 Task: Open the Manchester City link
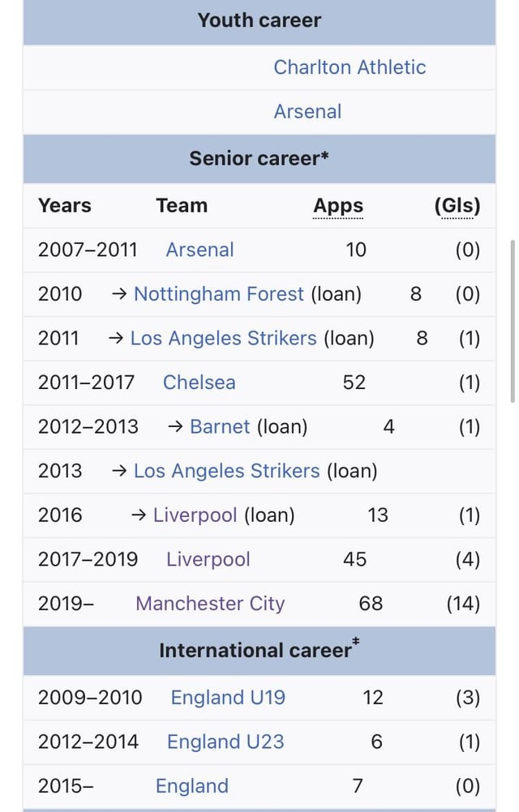coord(210,604)
